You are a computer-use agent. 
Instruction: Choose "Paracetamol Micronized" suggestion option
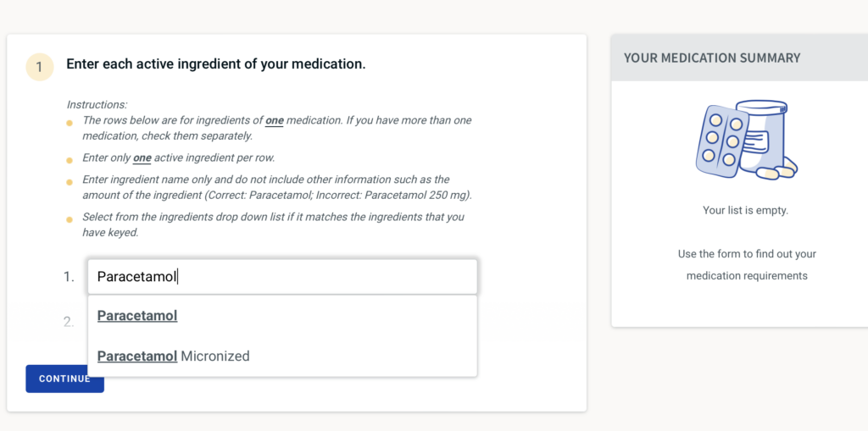(x=174, y=356)
